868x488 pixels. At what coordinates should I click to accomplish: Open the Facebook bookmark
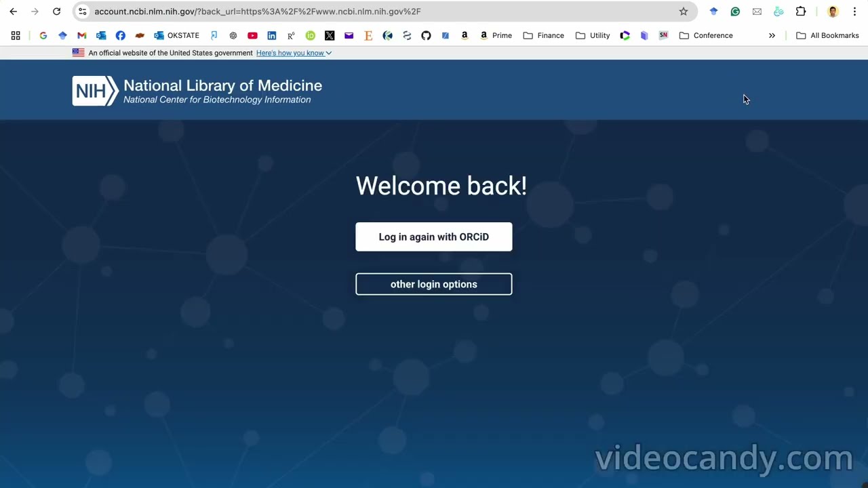121,35
